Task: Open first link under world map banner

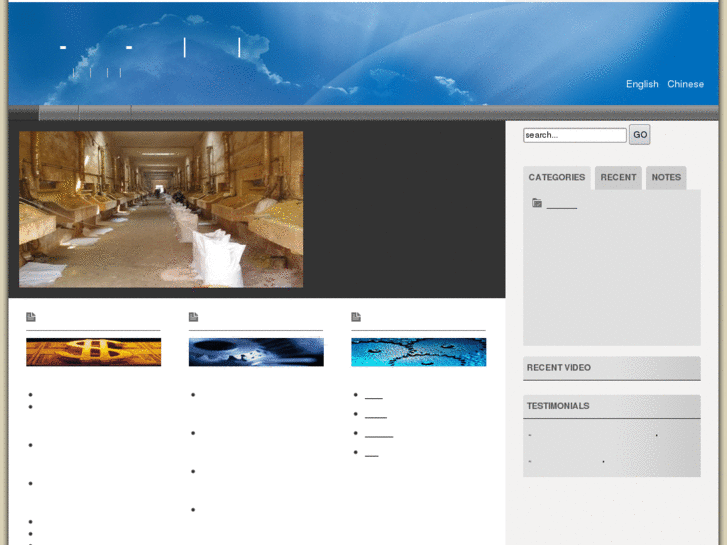Action: pos(374,395)
